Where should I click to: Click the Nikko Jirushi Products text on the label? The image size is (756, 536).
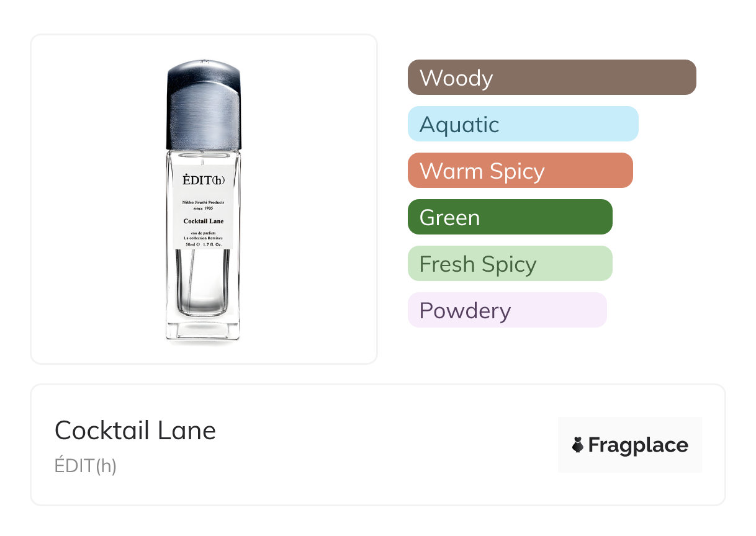(204, 203)
